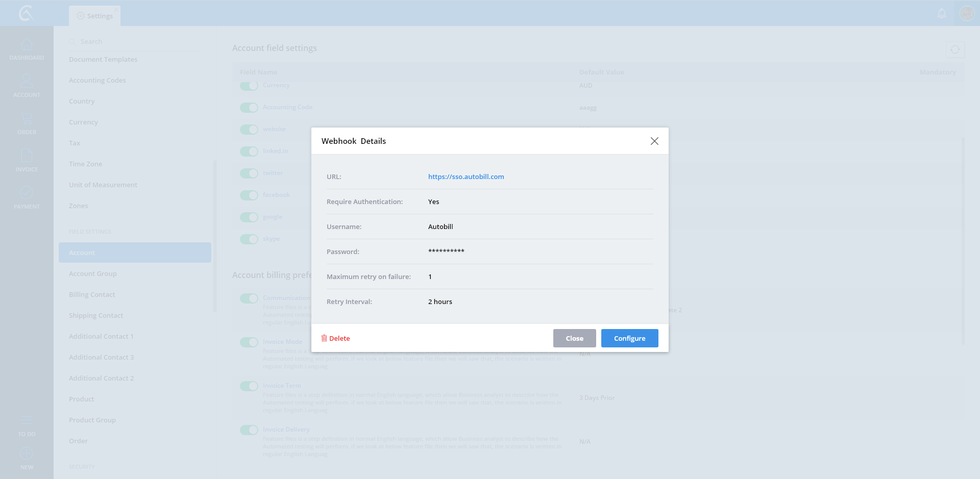Click the Configure button
Screen dimensions: 980x479
[629, 338]
